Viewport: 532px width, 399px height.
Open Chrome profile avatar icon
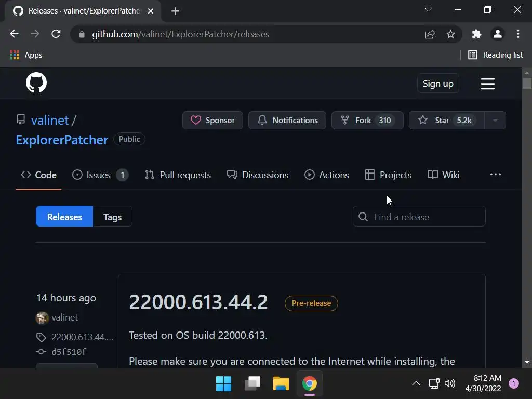[497, 34]
